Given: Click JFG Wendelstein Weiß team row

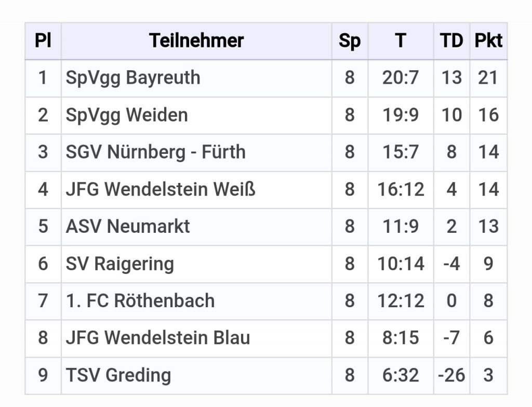Looking at the screenshot, I should click(161, 190).
